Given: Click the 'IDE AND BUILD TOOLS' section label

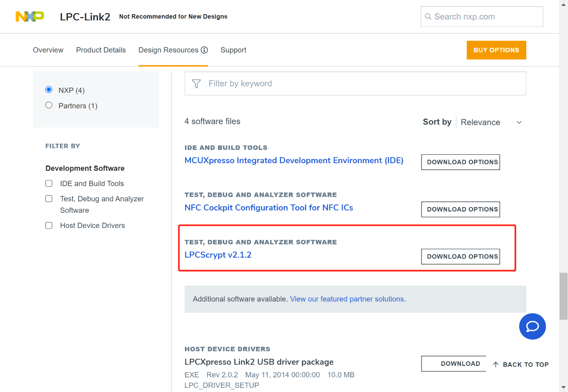Looking at the screenshot, I should pyautogui.click(x=226, y=148).
